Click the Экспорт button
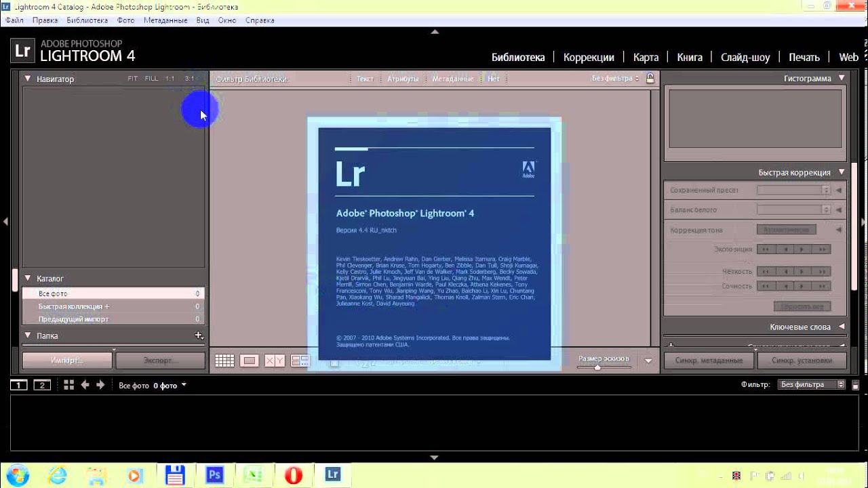 [x=160, y=361]
